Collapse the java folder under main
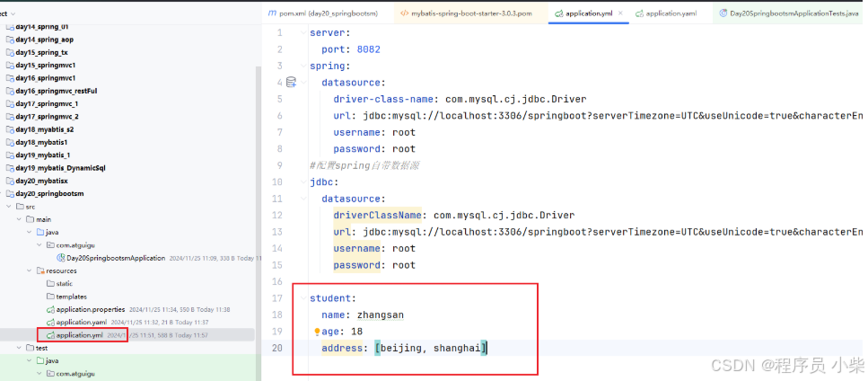This screenshot has width=868, height=381. 30,232
